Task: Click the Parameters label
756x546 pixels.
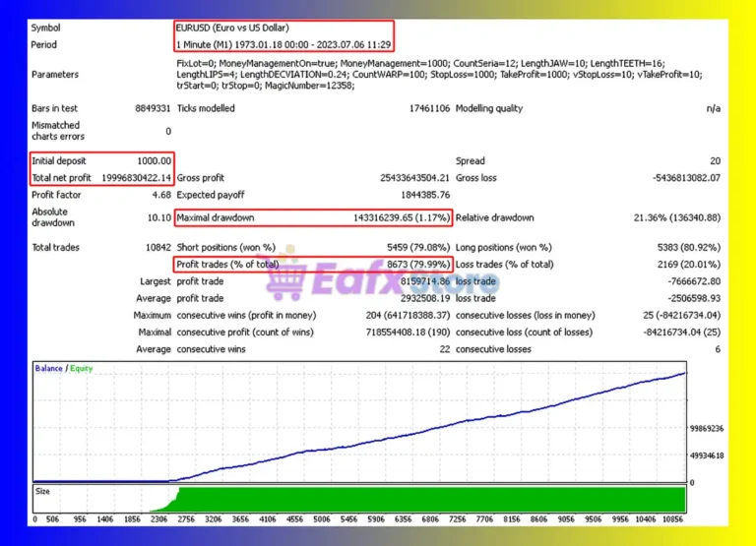Action: coord(55,74)
